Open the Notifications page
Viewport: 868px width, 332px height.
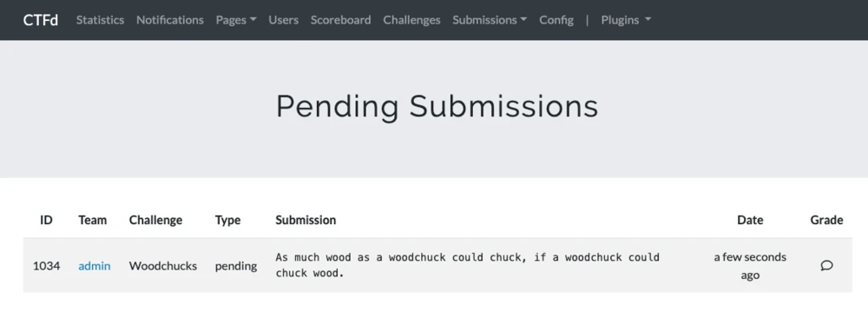tap(170, 20)
